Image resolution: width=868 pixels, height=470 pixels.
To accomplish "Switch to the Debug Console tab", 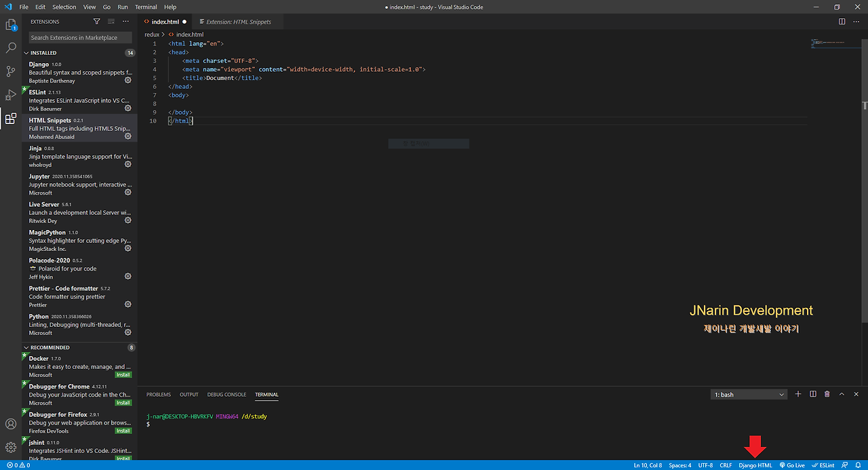I will coord(226,395).
